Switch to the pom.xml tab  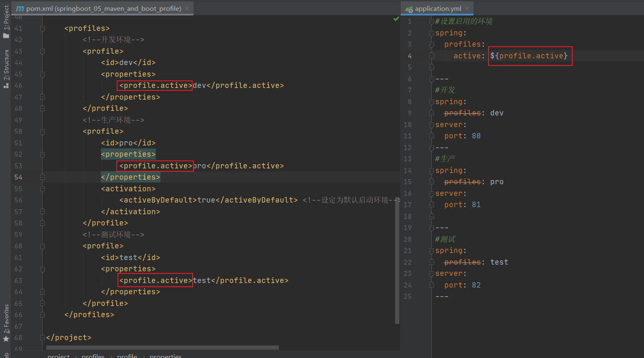103,8
